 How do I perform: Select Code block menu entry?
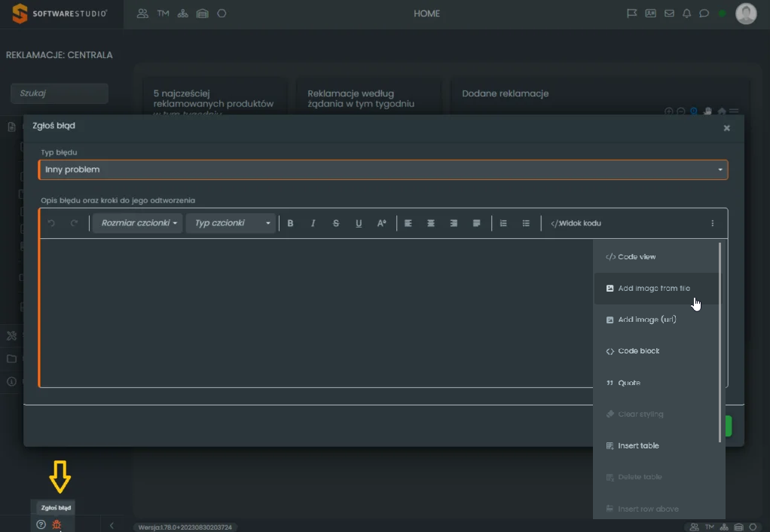(x=638, y=351)
